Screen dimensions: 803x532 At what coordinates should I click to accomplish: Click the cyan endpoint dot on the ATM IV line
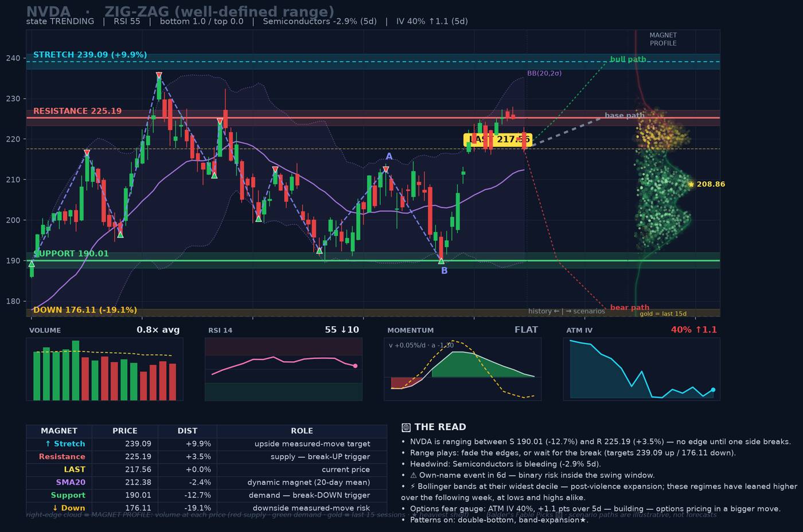[x=713, y=390]
